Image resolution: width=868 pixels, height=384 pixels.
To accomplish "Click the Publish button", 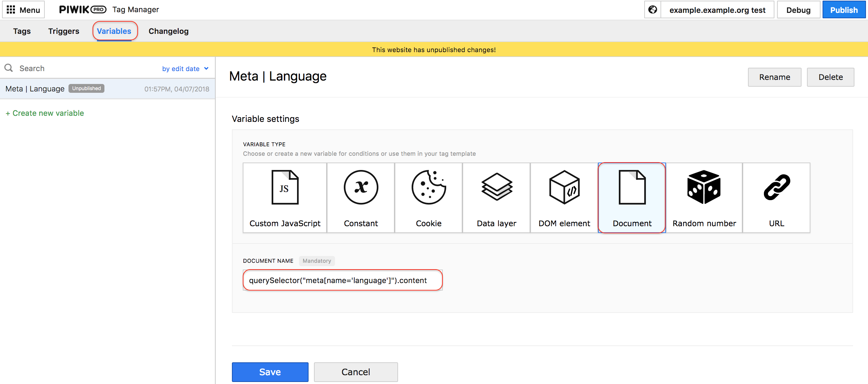I will pos(844,10).
